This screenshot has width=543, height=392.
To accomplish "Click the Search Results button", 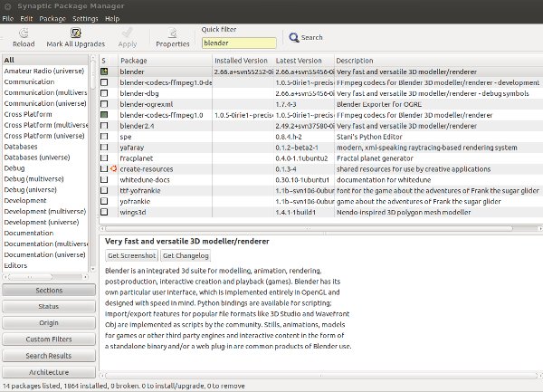I will [49, 356].
